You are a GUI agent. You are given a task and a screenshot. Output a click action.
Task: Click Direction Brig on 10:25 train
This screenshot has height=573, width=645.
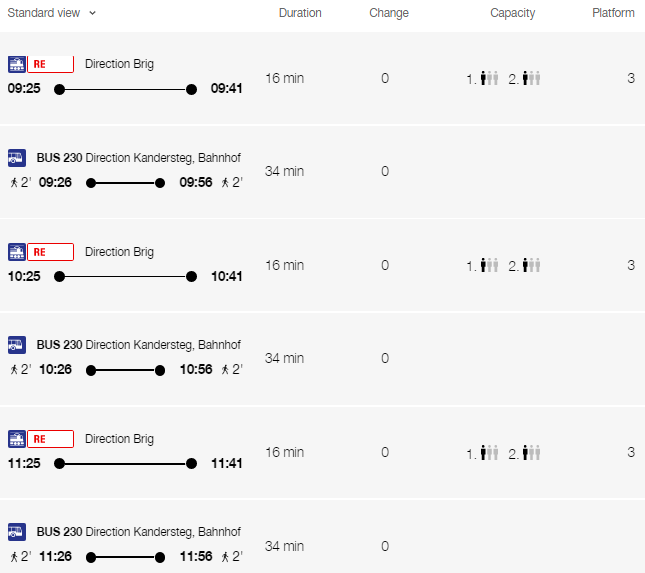pos(119,252)
